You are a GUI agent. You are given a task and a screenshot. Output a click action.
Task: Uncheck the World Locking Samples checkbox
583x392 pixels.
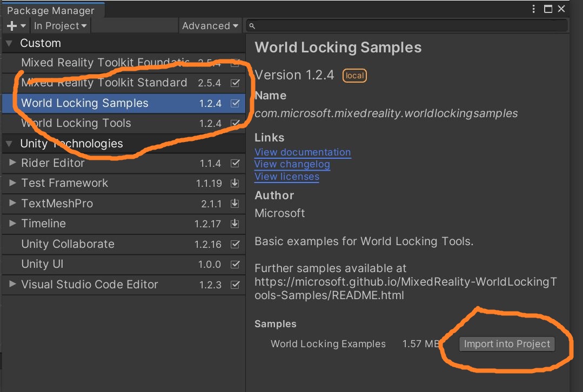[x=235, y=103]
